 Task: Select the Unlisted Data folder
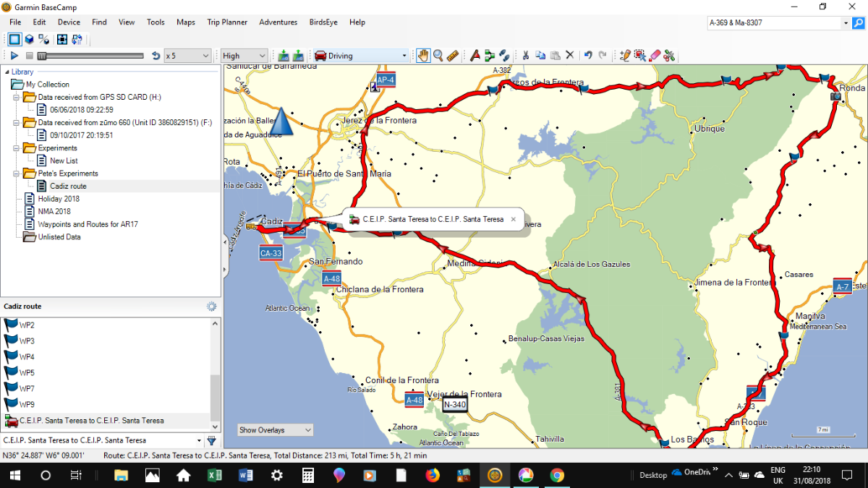click(59, 236)
